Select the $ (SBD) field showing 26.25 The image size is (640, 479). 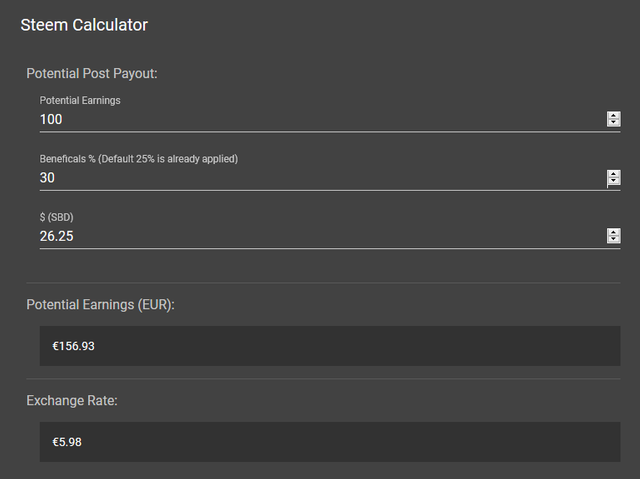[322, 236]
